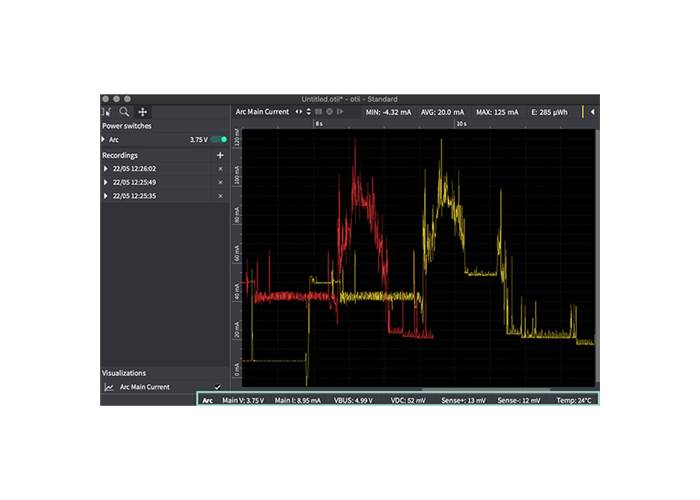This screenshot has width=700, height=500.
Task: Expand the 22/05 12:25:35 recording
Action: pyautogui.click(x=106, y=196)
